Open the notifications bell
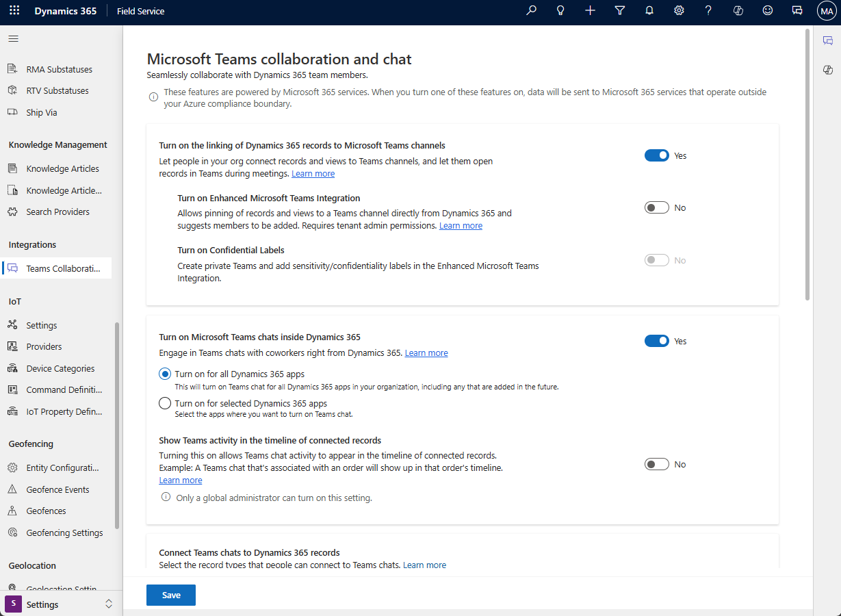 pos(649,11)
